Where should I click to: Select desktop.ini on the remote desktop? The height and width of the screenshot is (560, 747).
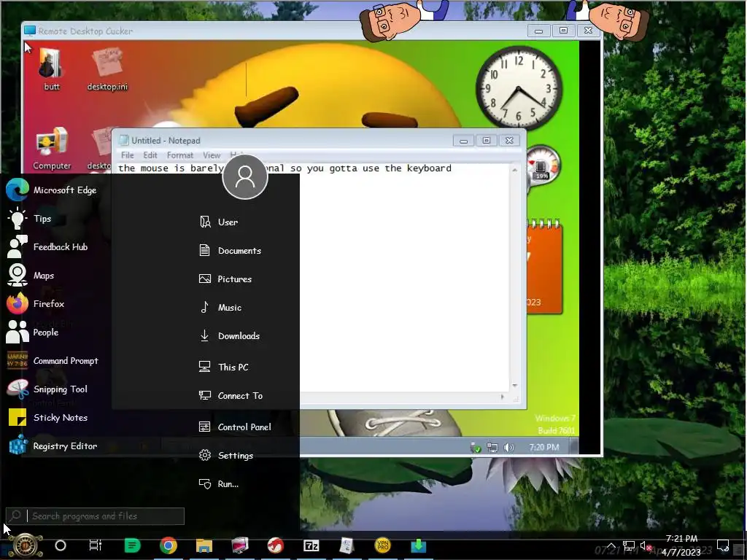[107, 69]
